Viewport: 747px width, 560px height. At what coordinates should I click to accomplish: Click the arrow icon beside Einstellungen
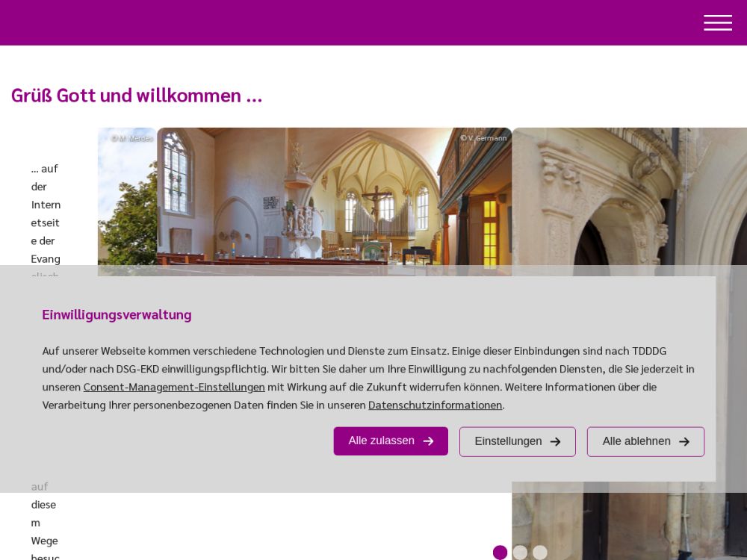coord(555,441)
